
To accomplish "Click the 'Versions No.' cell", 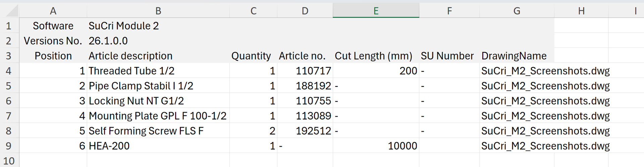I will pos(53,41).
